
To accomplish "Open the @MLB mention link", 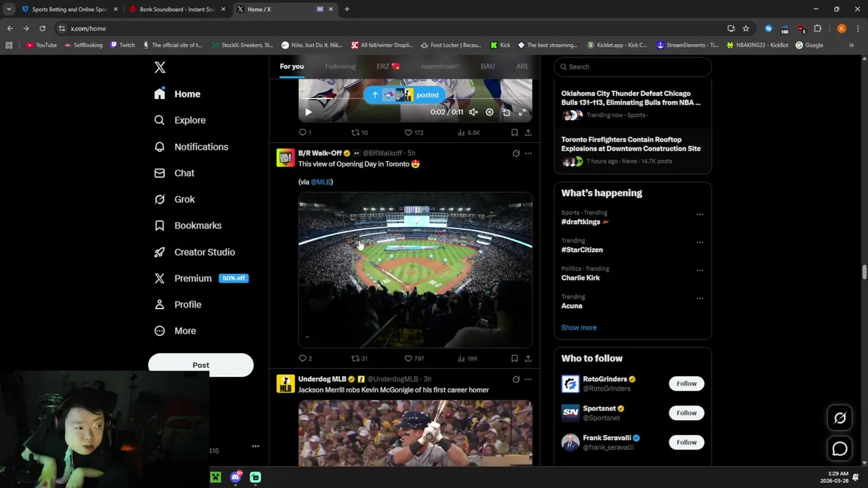I will [x=321, y=182].
